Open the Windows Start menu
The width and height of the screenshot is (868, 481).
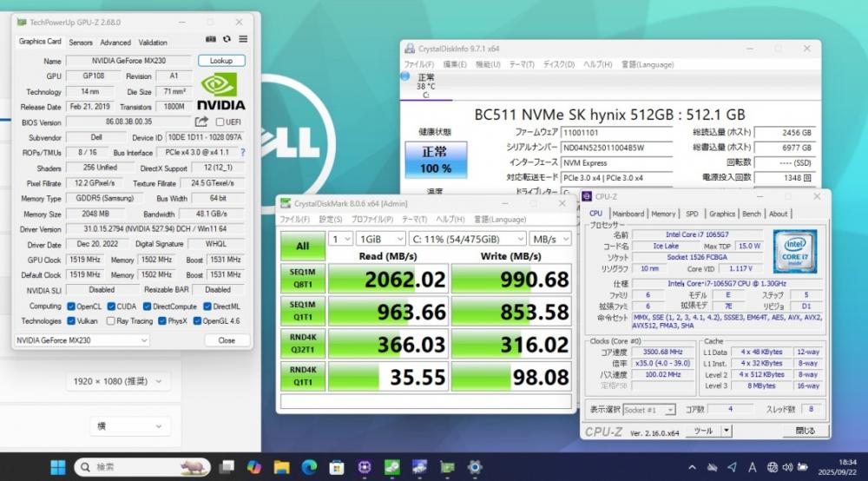pos(58,467)
